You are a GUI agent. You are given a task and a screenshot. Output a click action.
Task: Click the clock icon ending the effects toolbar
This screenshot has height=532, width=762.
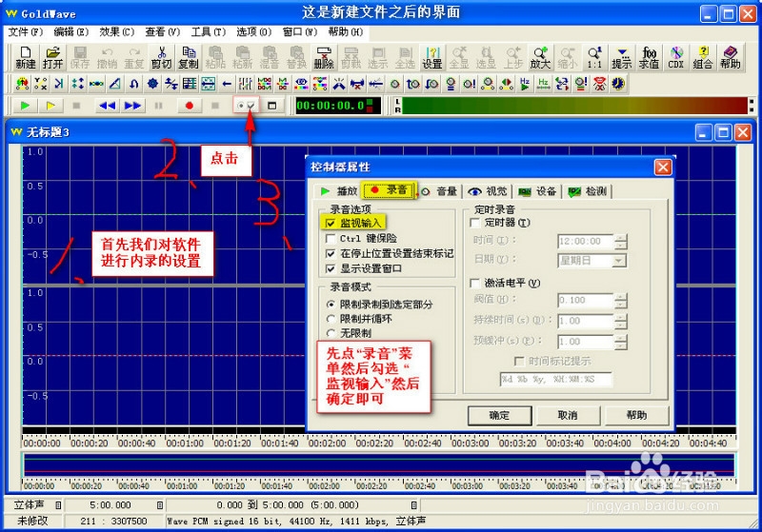click(617, 84)
